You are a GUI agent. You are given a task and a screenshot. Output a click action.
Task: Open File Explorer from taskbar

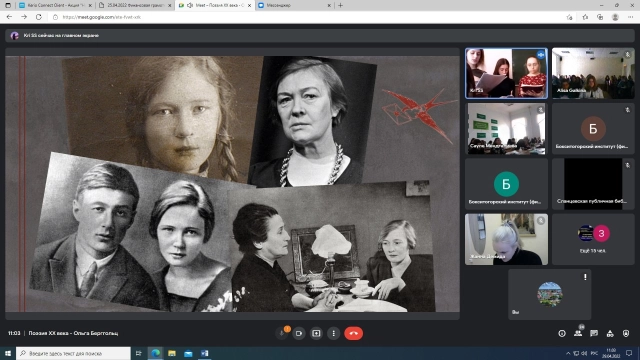point(172,353)
